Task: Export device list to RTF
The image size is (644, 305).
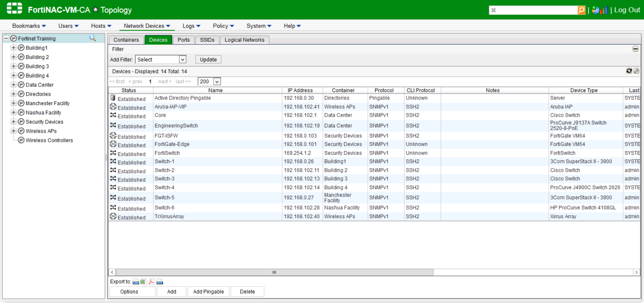Action: pyautogui.click(x=160, y=282)
